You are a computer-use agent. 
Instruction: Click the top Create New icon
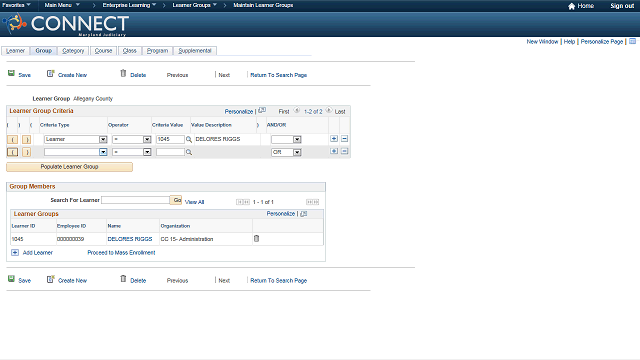coord(50,73)
